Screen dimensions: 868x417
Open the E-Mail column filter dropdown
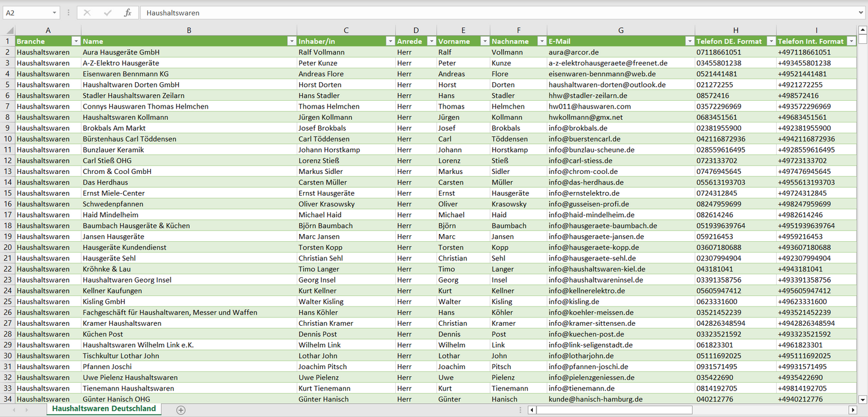[690, 41]
